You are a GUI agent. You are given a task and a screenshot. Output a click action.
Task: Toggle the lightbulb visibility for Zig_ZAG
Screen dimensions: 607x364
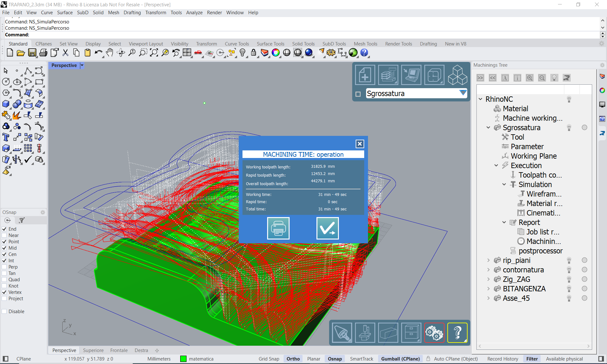point(569,279)
